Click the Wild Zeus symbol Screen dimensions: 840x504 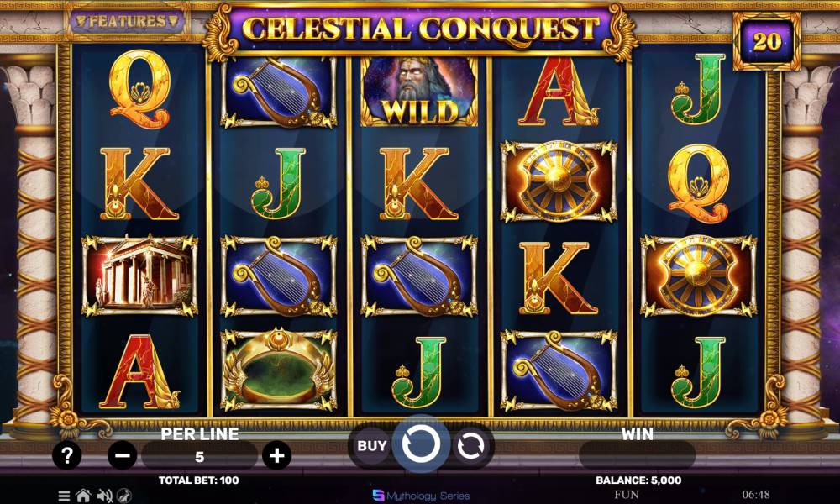point(419,92)
